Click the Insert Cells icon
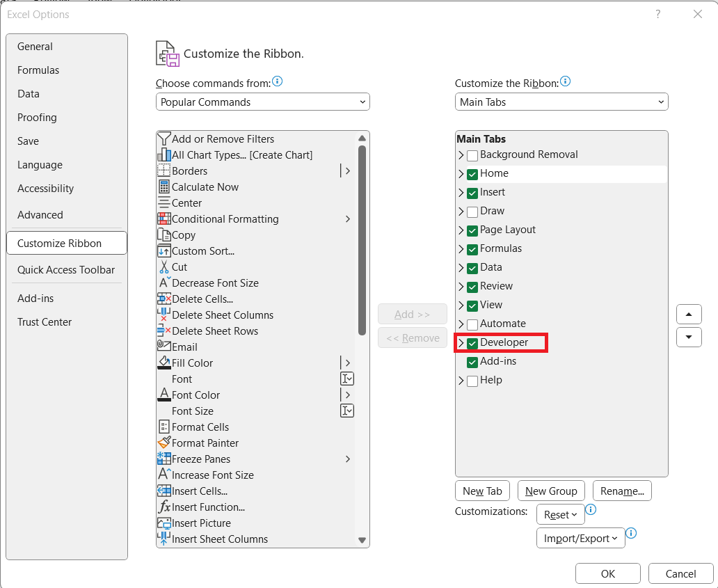718x588 pixels. click(164, 491)
